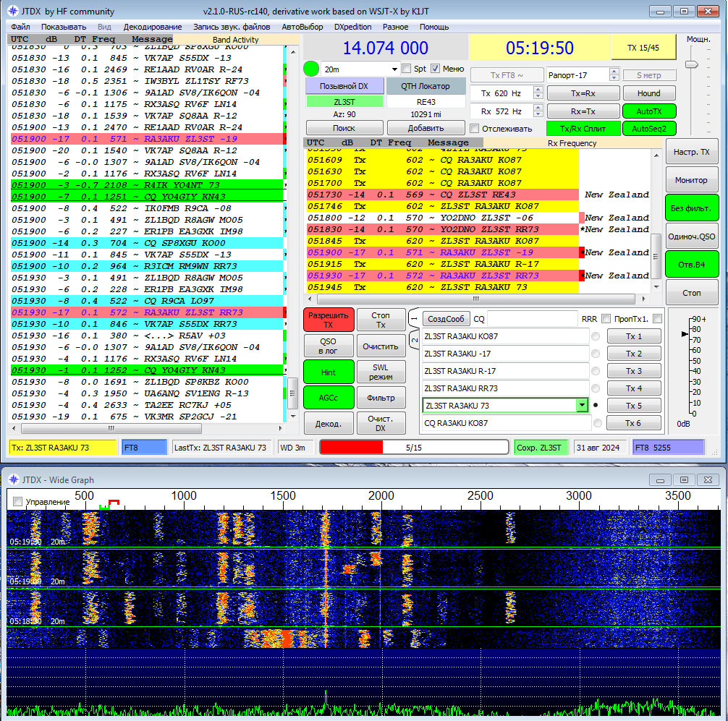
Task: Tick the ПропТх1 checkbox
Action: [657, 319]
